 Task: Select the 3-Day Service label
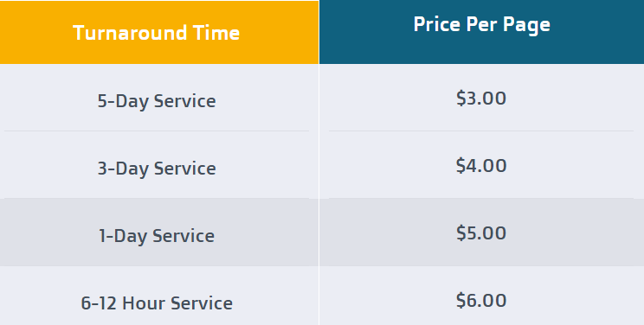[x=157, y=169]
